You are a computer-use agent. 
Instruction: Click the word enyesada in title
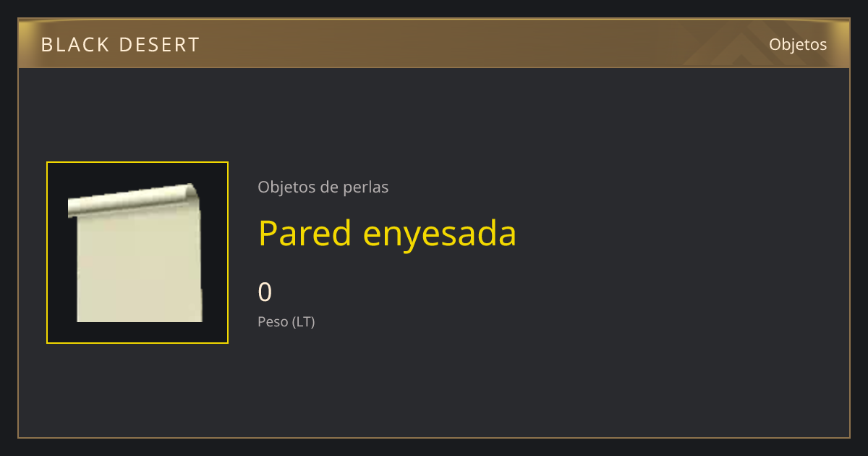pos(440,233)
